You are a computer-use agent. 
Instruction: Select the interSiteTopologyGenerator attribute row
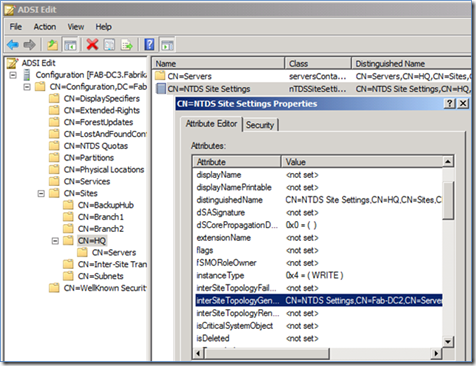[318, 300]
